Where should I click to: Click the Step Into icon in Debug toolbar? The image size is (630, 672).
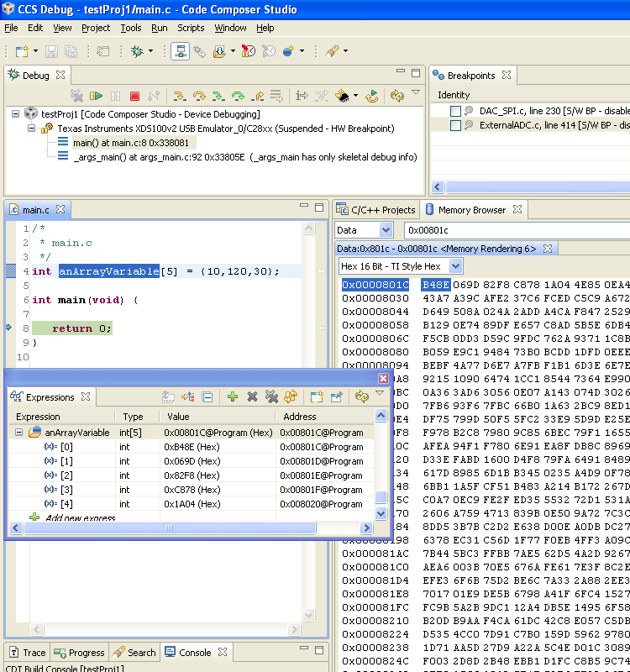tap(180, 97)
